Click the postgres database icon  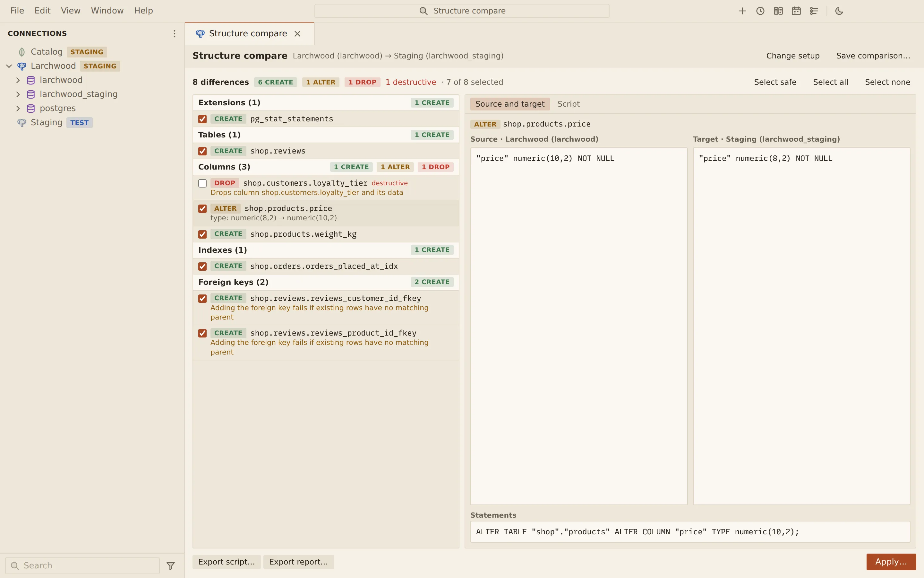31,109
